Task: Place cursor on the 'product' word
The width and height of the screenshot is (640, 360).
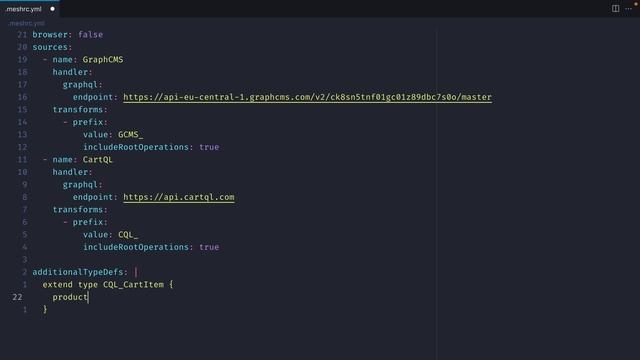Action: click(x=70, y=297)
